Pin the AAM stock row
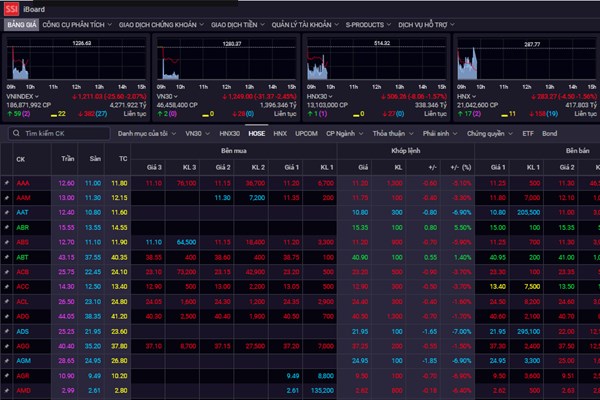This screenshot has width=600, height=400. [6, 198]
